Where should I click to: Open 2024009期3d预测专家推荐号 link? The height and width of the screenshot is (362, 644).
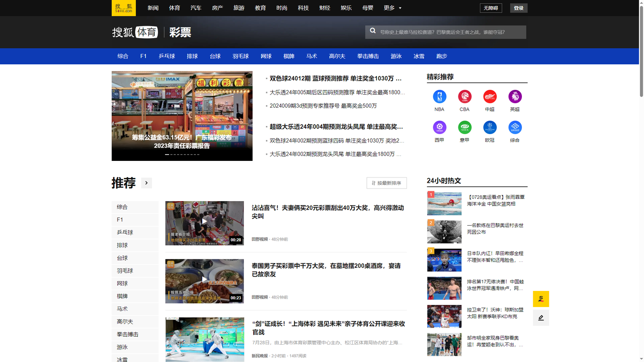tap(323, 106)
